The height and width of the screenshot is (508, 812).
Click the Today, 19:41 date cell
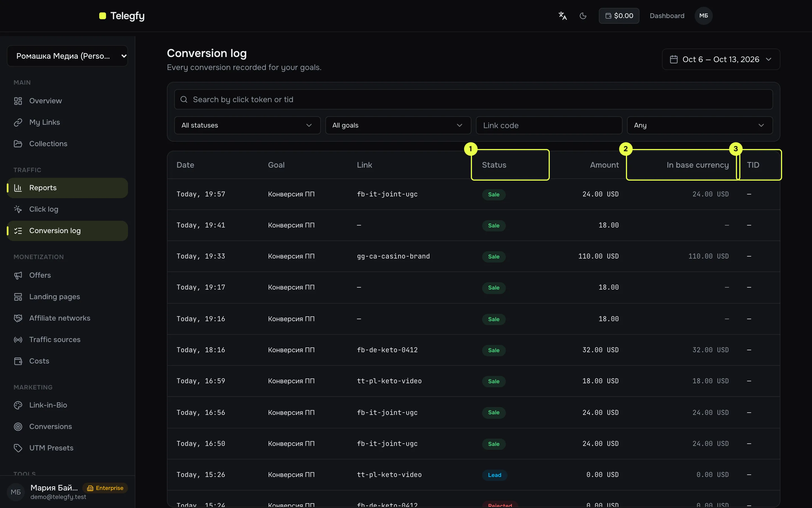201,225
